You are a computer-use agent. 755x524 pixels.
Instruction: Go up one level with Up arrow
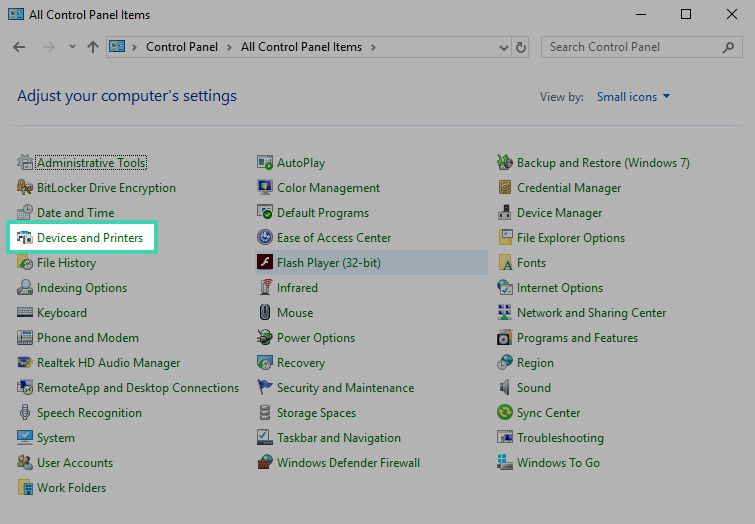93,47
